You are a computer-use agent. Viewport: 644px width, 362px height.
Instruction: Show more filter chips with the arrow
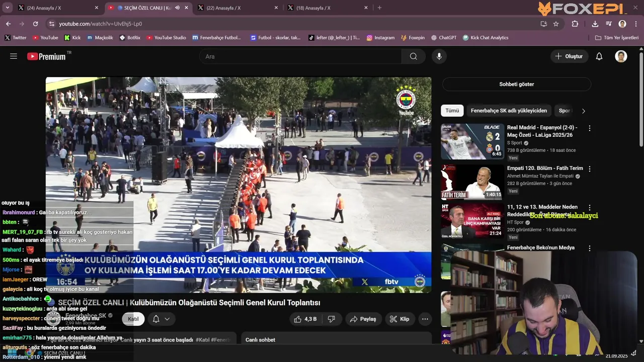584,111
